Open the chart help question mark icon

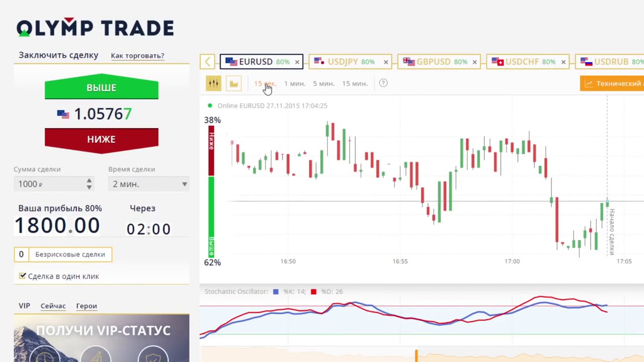pyautogui.click(x=383, y=83)
